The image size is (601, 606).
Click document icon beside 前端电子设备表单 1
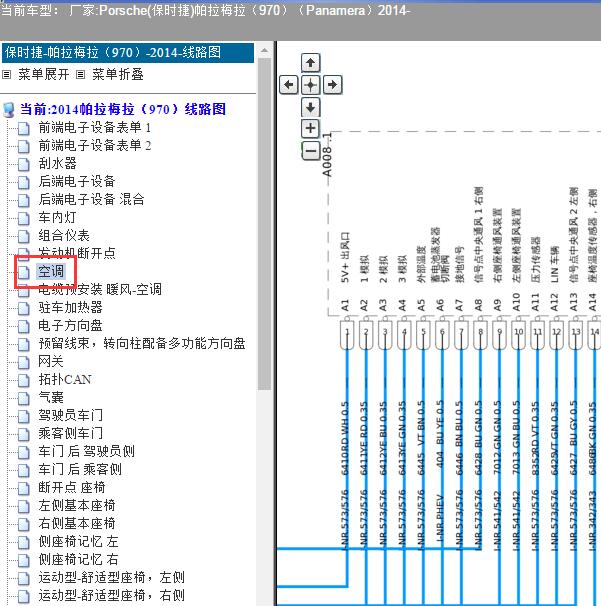[x=24, y=128]
